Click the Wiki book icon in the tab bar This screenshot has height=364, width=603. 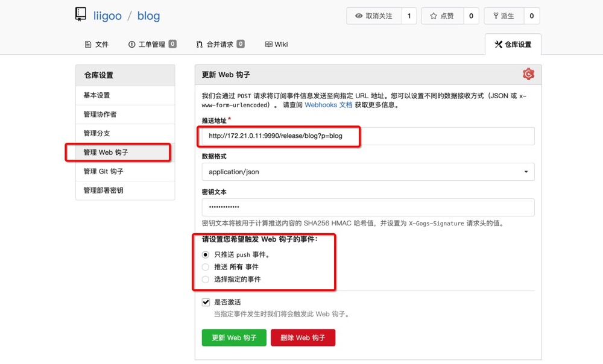269,45
